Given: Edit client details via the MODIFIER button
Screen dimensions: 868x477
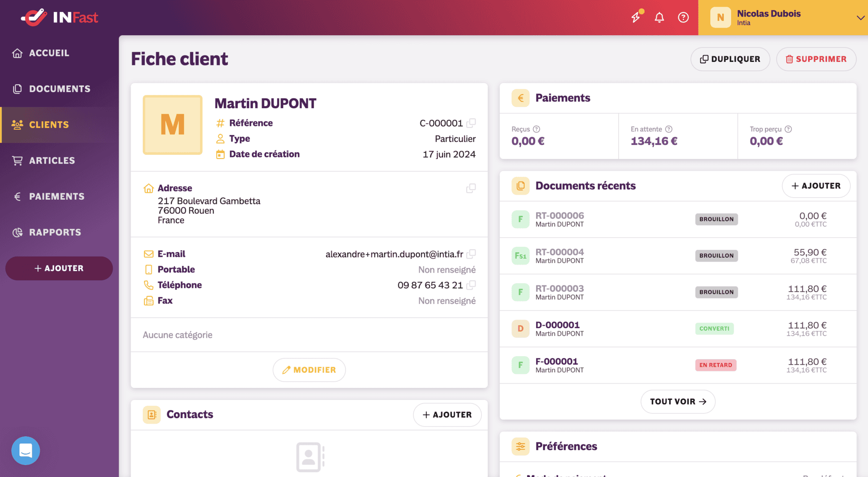Looking at the screenshot, I should coord(309,369).
